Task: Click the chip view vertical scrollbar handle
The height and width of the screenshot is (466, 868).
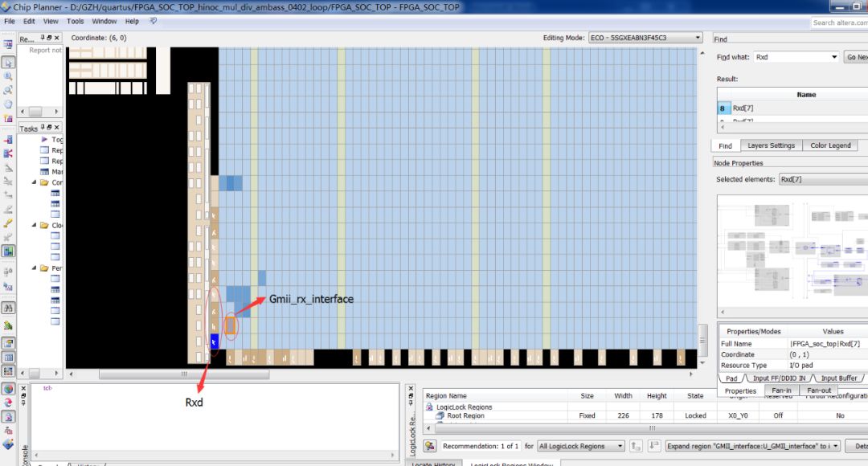Action: tap(702, 339)
